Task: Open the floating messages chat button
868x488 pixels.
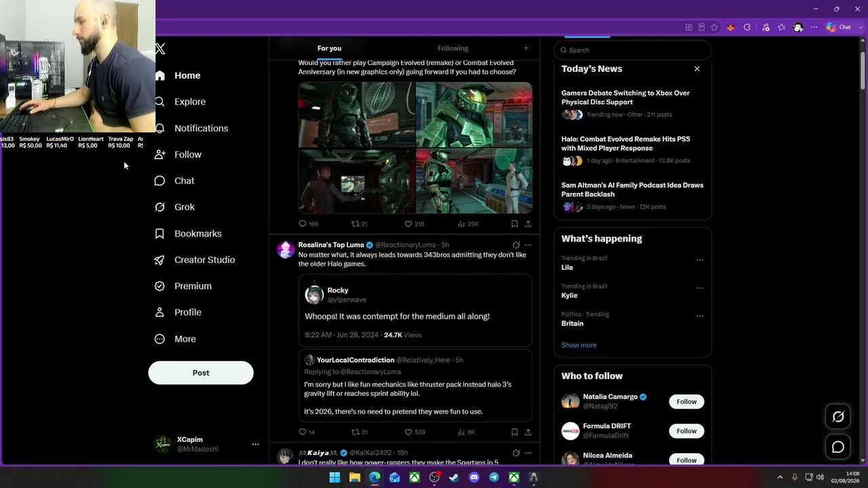Action: pyautogui.click(x=838, y=447)
